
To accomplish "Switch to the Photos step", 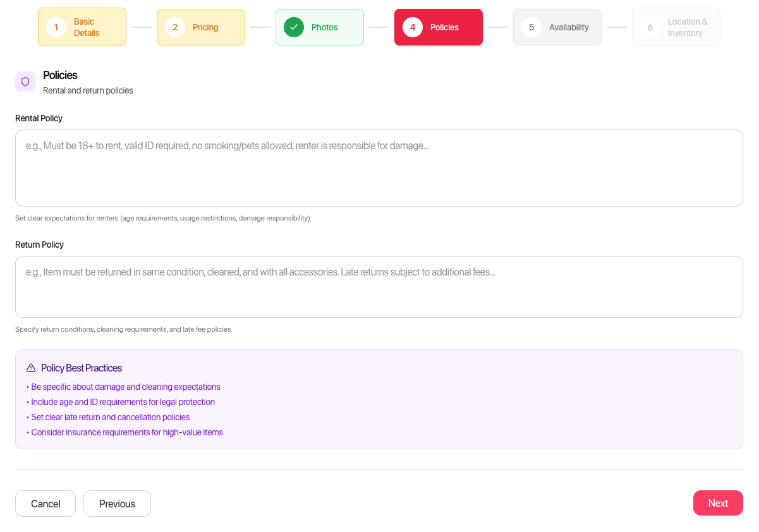I will tap(320, 27).
